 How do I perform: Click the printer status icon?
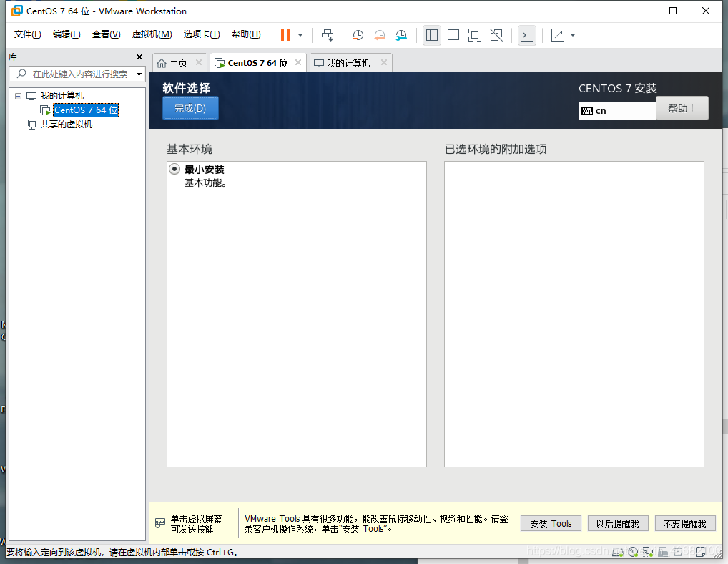[x=678, y=552]
